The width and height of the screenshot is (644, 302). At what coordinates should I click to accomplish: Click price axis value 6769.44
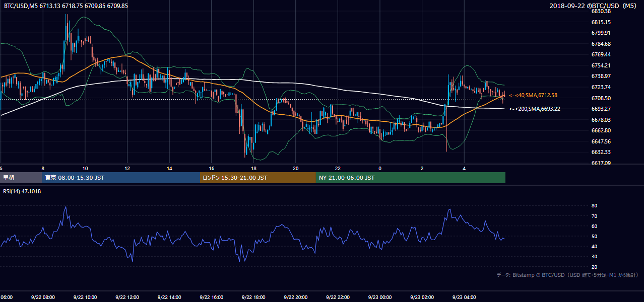tap(601, 54)
